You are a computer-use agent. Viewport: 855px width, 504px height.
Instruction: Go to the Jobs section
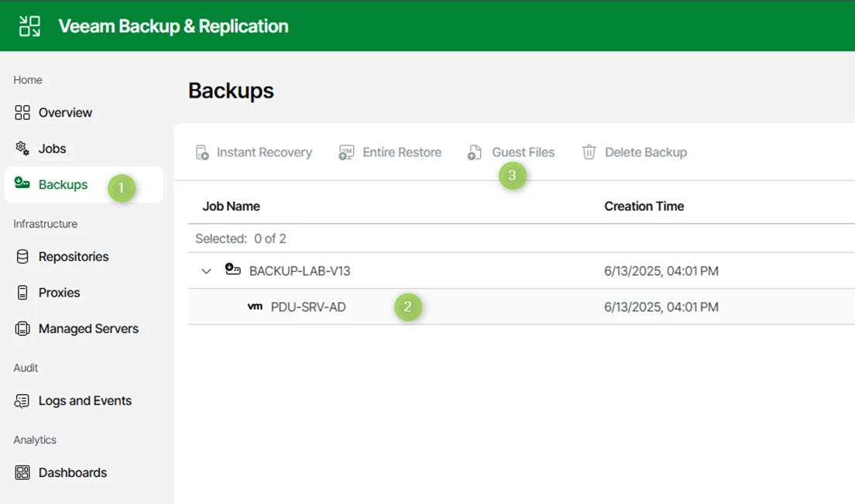tap(53, 149)
